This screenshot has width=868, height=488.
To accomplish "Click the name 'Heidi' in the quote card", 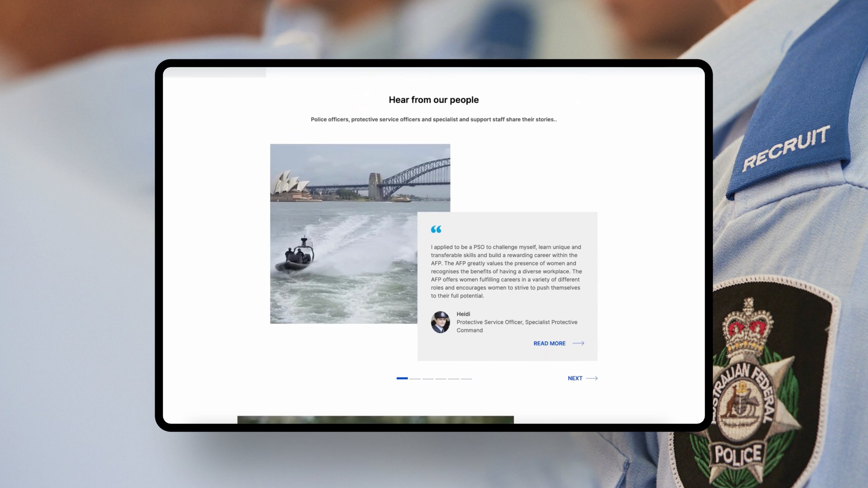I will (x=463, y=314).
